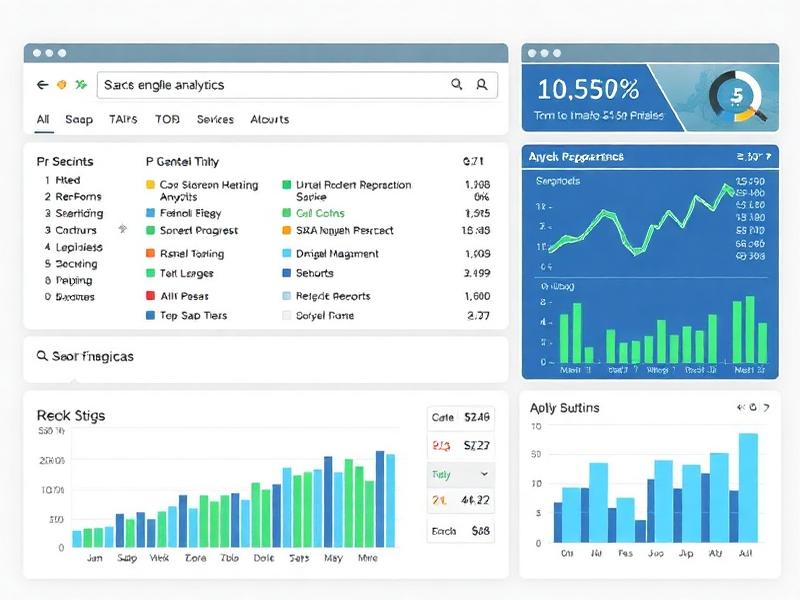Select Pepling in the Pr Secints list
Screen dimensions: 800x600
click(73, 280)
